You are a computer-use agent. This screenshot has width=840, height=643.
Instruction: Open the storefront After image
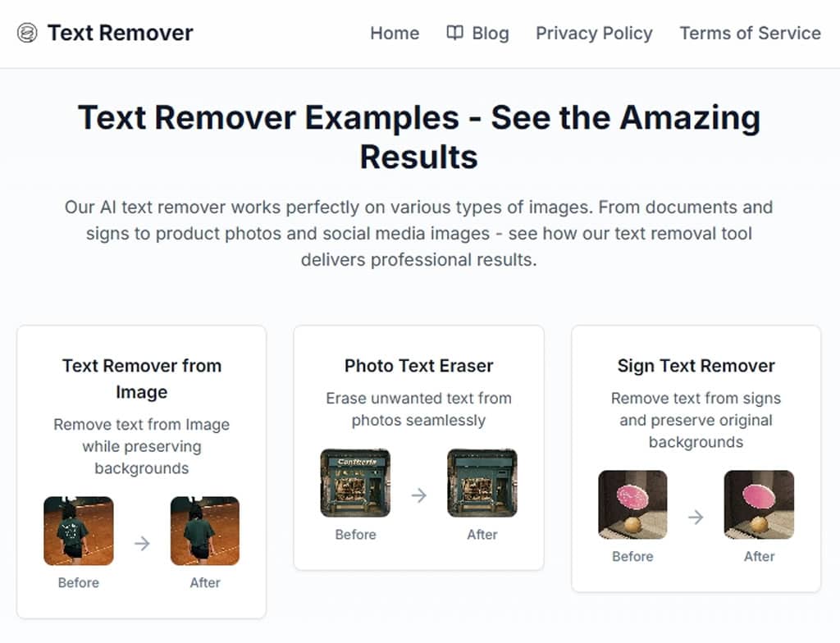(482, 482)
